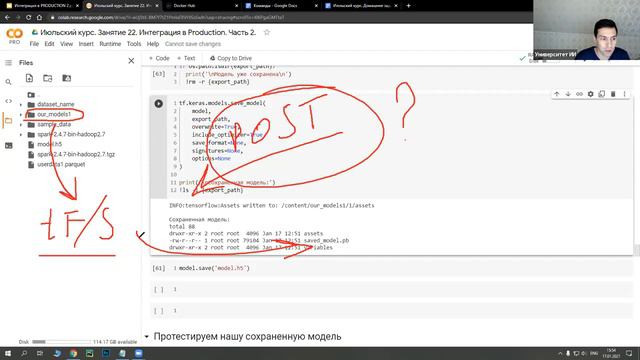This screenshot has width=640, height=360.
Task: Open Chrome from the taskbar
Action: 73,353
